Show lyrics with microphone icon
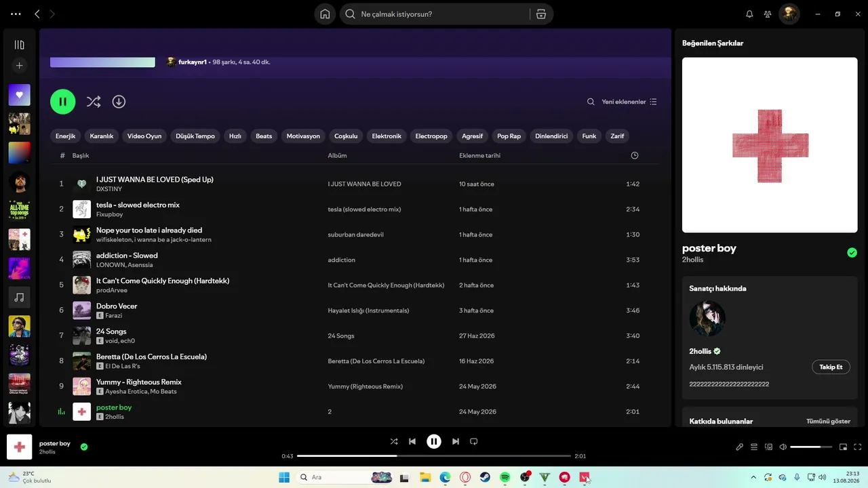868x488 pixels. 740,447
